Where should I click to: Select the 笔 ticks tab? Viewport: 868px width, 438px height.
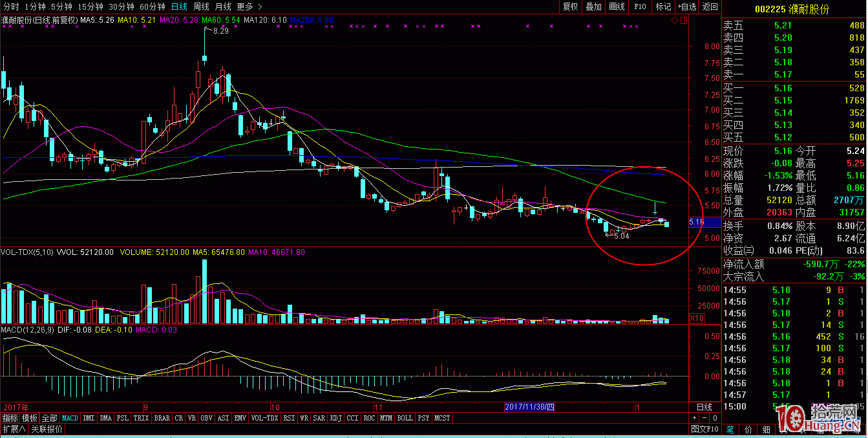click(x=730, y=429)
